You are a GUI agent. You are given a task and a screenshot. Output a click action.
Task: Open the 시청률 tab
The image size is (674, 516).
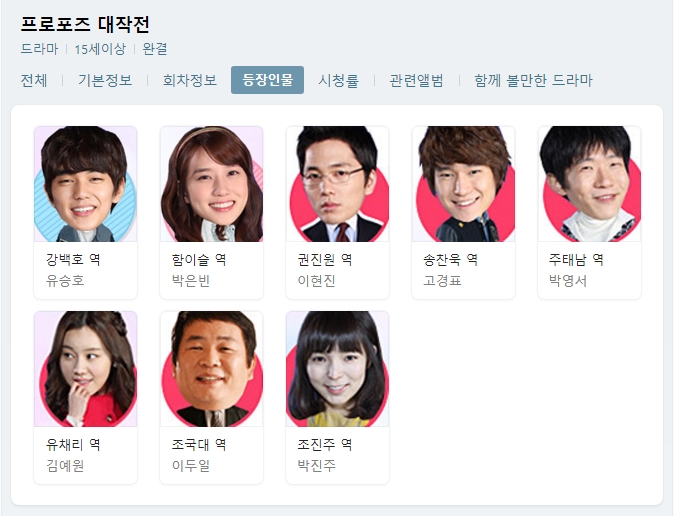(x=338, y=80)
